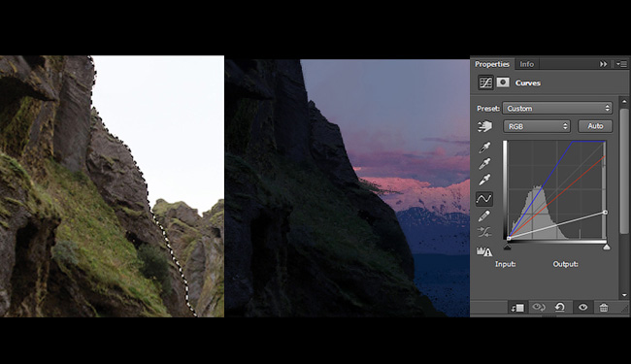Click the white point input slider triangle
The height and width of the screenshot is (364, 631).
pyautogui.click(x=606, y=247)
